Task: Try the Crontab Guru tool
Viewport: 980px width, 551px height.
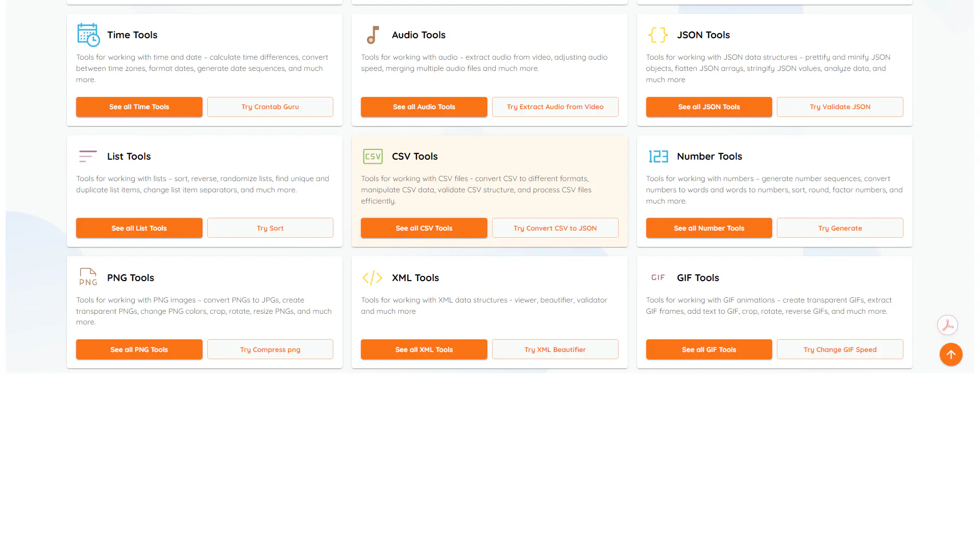Action: (x=270, y=107)
